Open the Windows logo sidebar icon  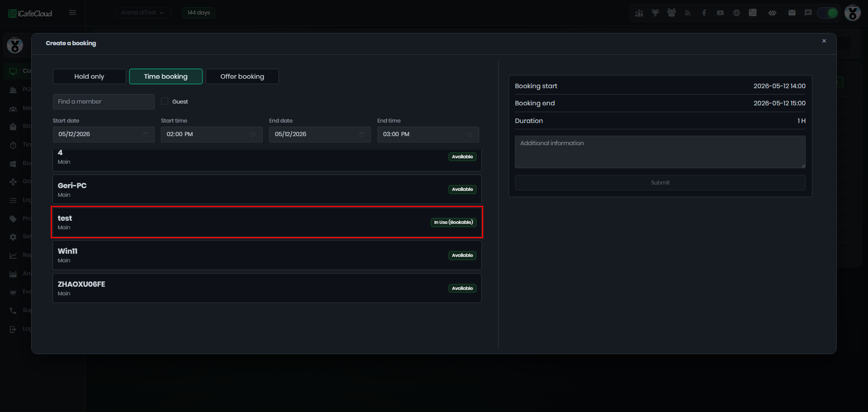click(13, 163)
